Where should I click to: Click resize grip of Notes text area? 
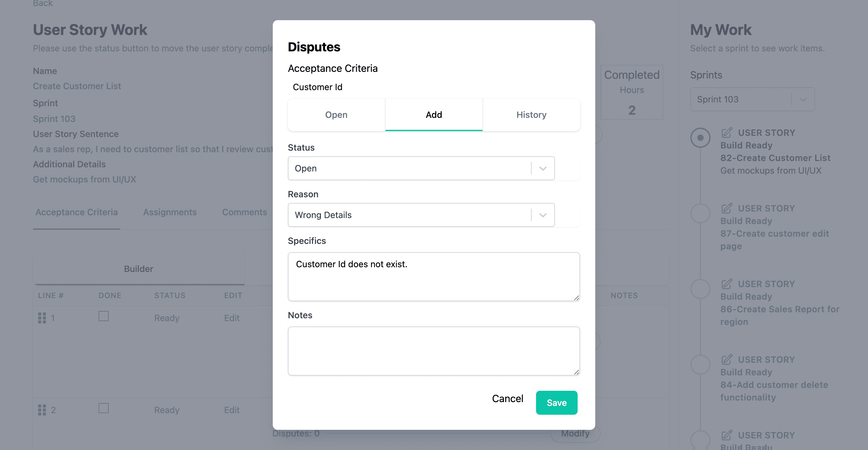click(x=576, y=372)
